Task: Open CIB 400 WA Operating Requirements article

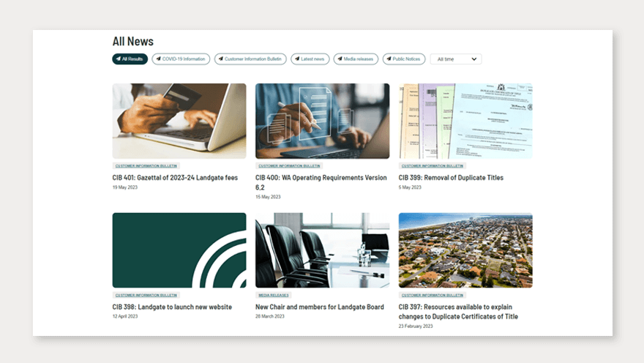Action: point(321,178)
